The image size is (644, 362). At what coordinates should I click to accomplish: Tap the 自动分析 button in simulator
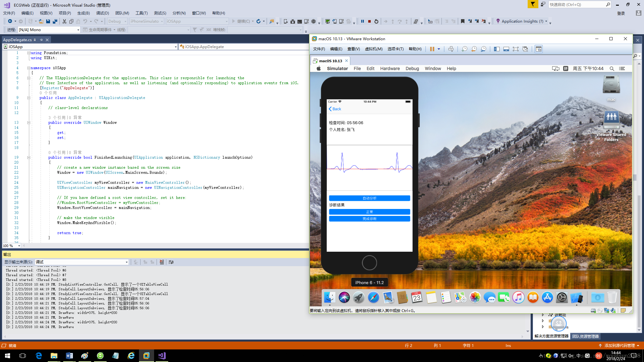coord(369,198)
